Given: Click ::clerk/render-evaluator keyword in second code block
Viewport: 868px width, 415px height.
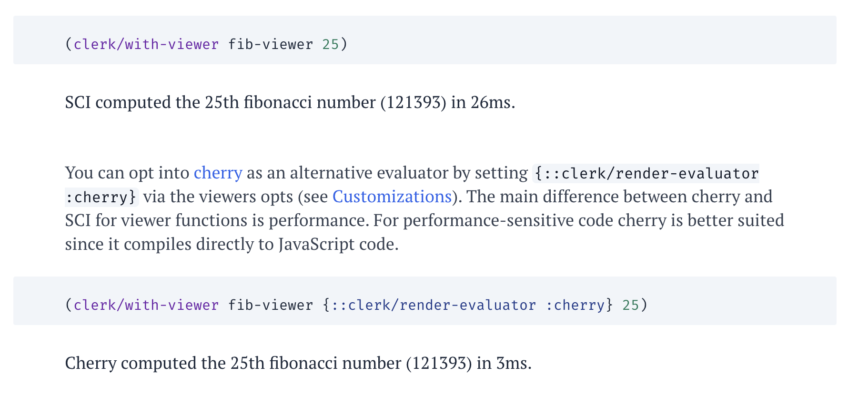Looking at the screenshot, I should tap(434, 305).
